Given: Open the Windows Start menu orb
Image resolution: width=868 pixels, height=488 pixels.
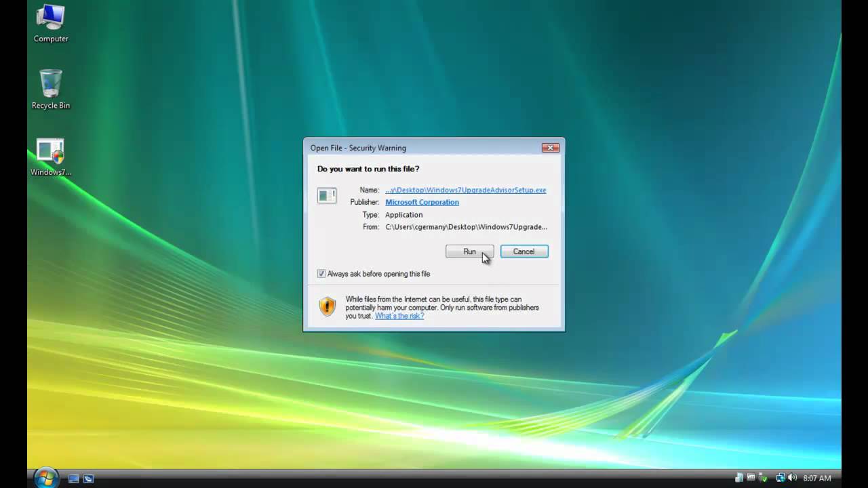Looking at the screenshot, I should click(46, 478).
